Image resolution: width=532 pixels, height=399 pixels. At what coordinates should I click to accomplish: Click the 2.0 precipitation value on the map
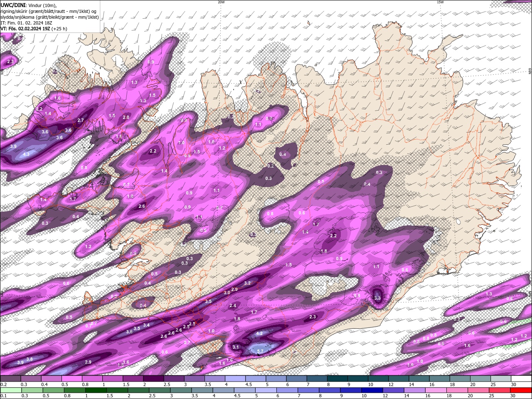pyautogui.click(x=126, y=118)
